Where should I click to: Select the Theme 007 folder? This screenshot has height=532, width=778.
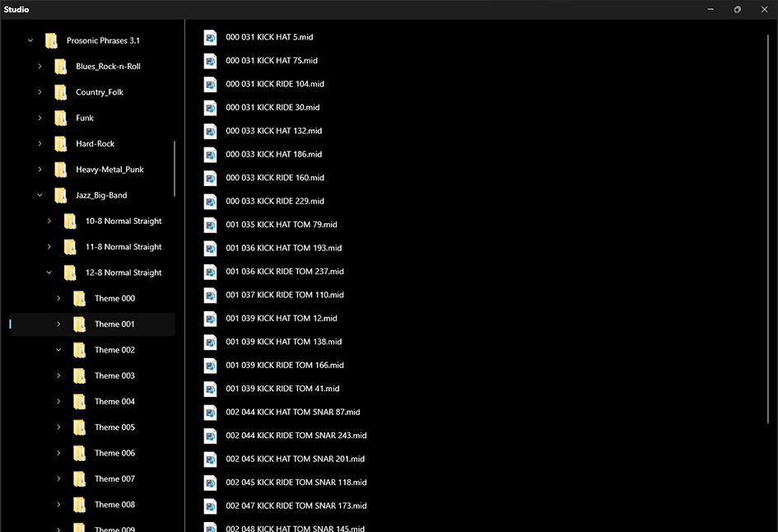[x=114, y=478]
